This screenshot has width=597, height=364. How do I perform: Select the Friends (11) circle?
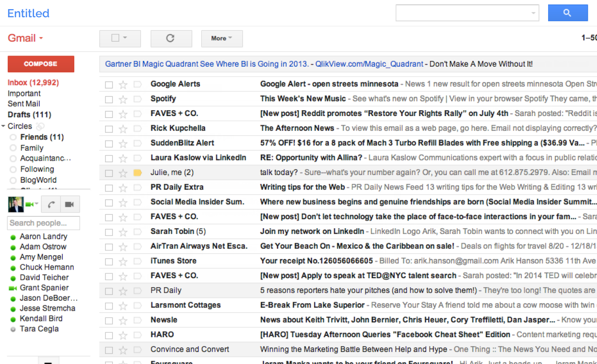42,137
